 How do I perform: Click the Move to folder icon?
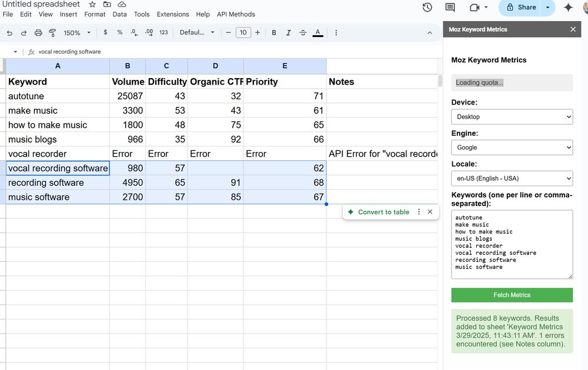point(107,5)
